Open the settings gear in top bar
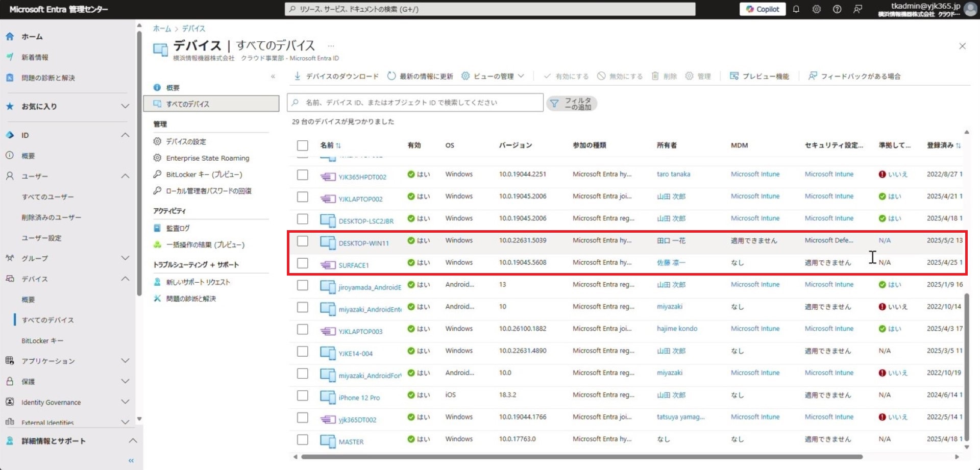980x470 pixels. click(817, 9)
